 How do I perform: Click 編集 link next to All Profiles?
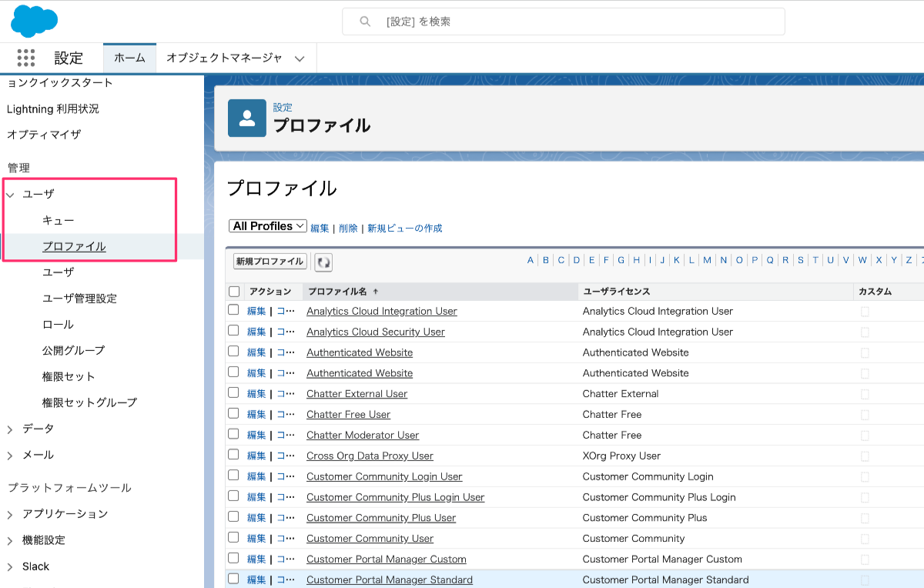click(x=320, y=228)
